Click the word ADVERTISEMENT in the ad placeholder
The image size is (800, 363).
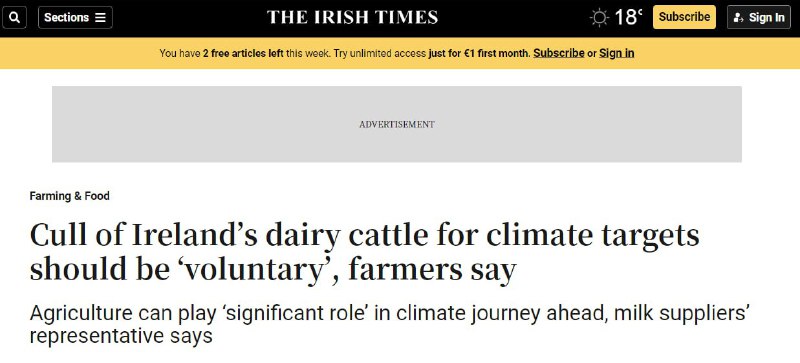click(397, 125)
